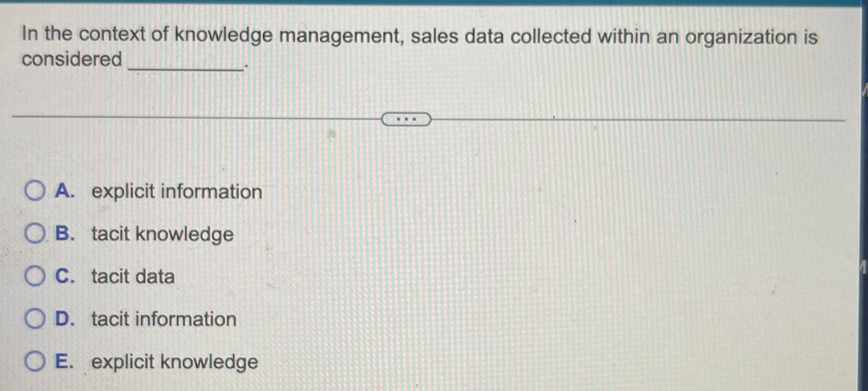Click the horizontal divider line
The width and height of the screenshot is (868, 391).
pos(193,116)
